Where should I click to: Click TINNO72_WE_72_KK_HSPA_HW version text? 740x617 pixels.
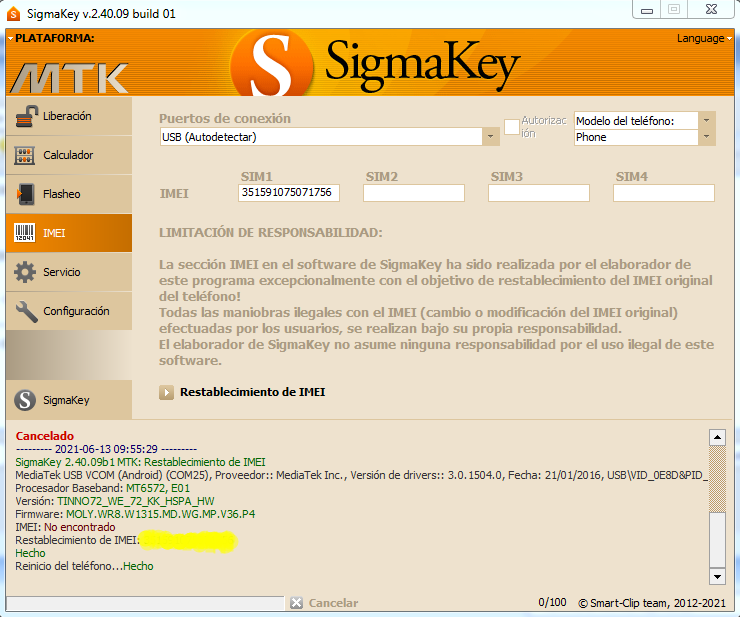(135, 501)
